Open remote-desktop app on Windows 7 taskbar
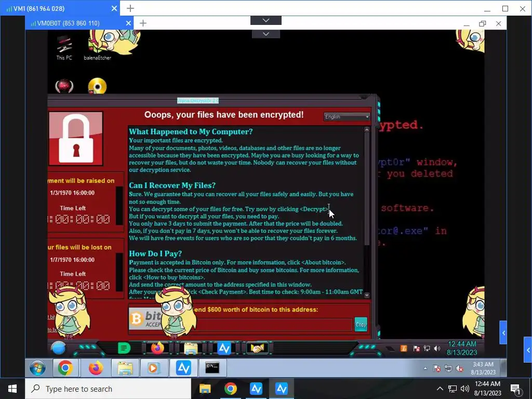Viewport: 532px width, 399px height. (183, 368)
